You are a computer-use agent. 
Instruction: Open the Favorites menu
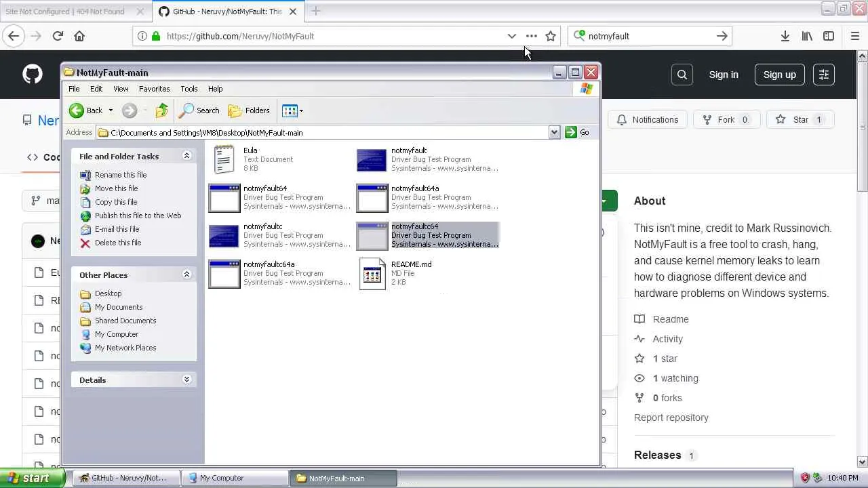155,89
